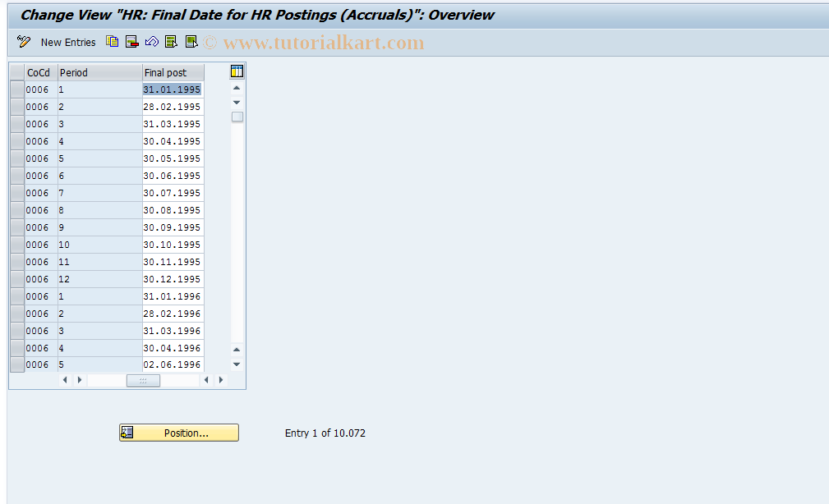Click the 30.06.1995 final post field
This screenshot has height=504, width=829.
tap(173, 176)
